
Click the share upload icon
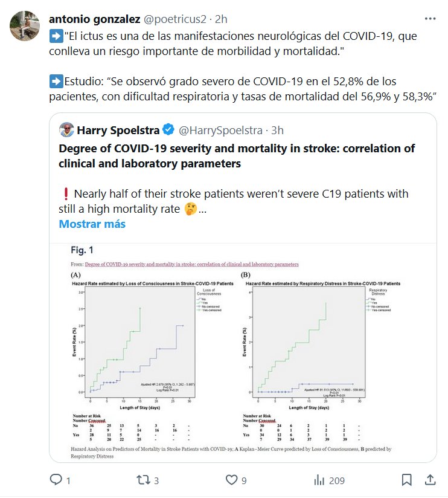tap(430, 480)
